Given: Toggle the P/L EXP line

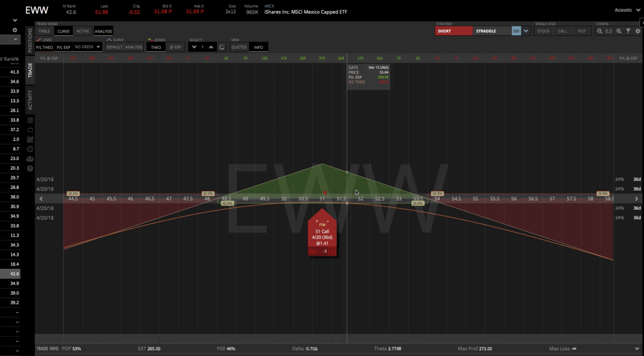Looking at the screenshot, I should (63, 47).
